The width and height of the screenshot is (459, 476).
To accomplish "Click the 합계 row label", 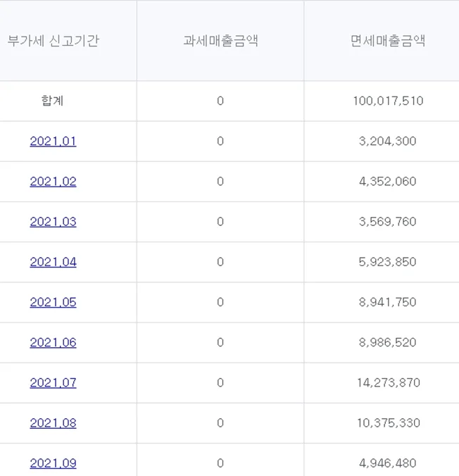I will tap(53, 101).
